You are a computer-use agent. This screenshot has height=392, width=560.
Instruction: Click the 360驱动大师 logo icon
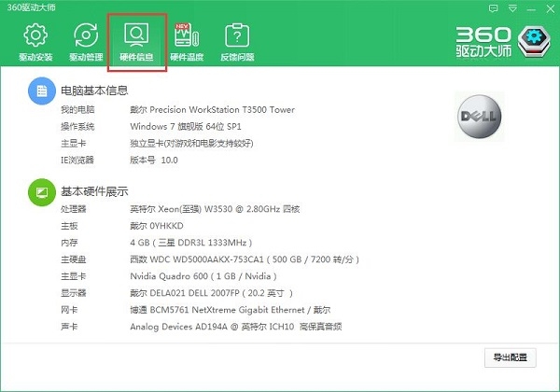pyautogui.click(x=534, y=41)
